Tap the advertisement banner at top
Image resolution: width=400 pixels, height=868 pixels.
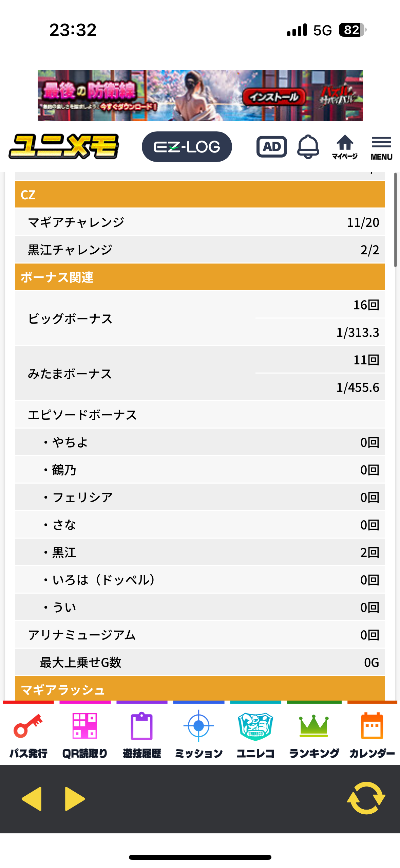click(x=200, y=96)
